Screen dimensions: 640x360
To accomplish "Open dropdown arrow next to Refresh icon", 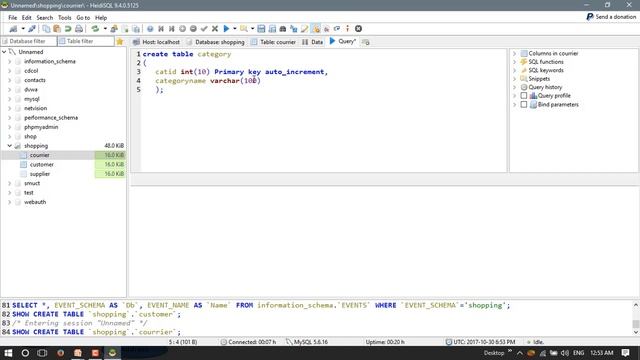I will [x=105, y=29].
